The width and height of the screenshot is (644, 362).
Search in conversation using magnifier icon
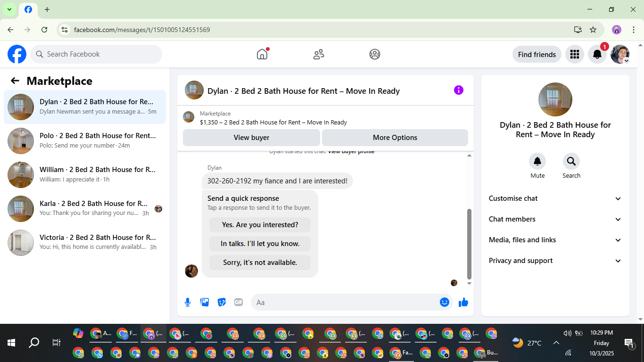click(571, 162)
